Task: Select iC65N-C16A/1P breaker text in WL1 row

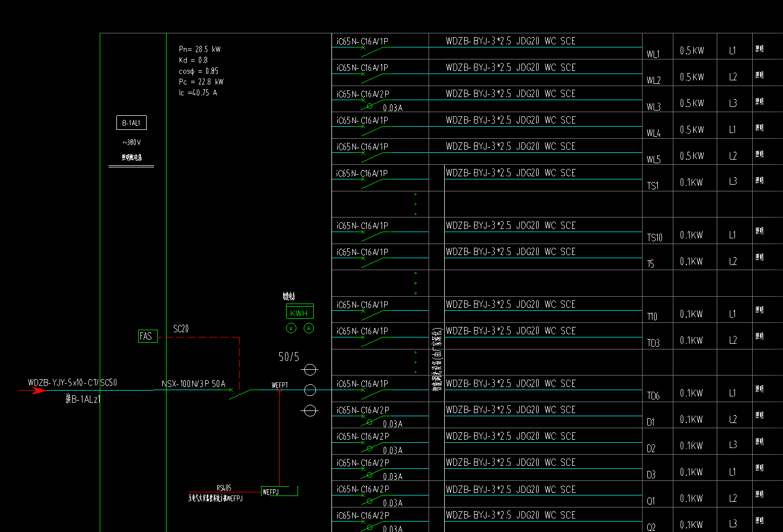Action: (362, 42)
